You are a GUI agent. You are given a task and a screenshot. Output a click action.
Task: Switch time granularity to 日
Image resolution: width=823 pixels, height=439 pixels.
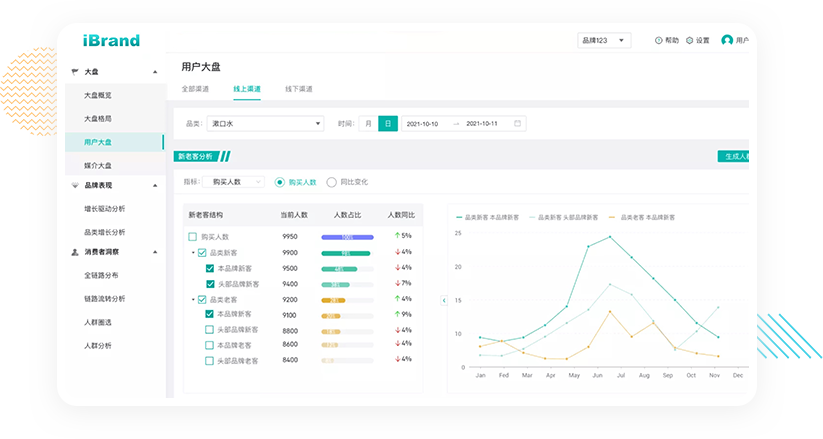(388, 123)
